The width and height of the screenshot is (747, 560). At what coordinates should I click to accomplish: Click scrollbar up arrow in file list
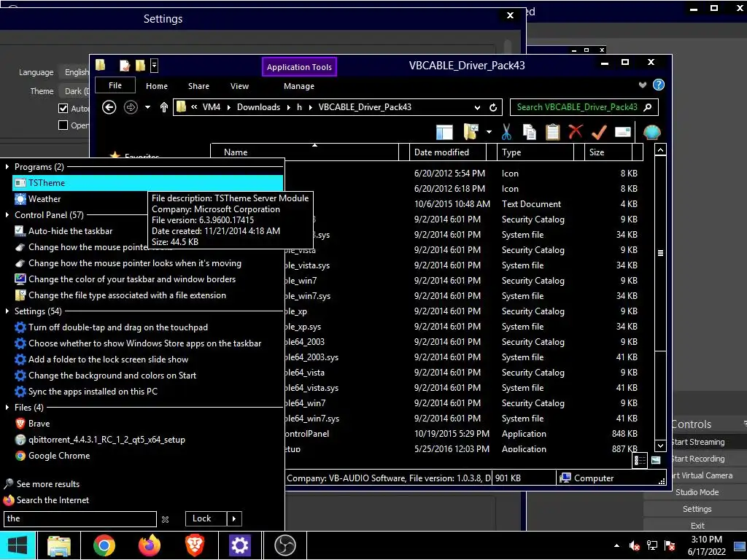[660, 150]
